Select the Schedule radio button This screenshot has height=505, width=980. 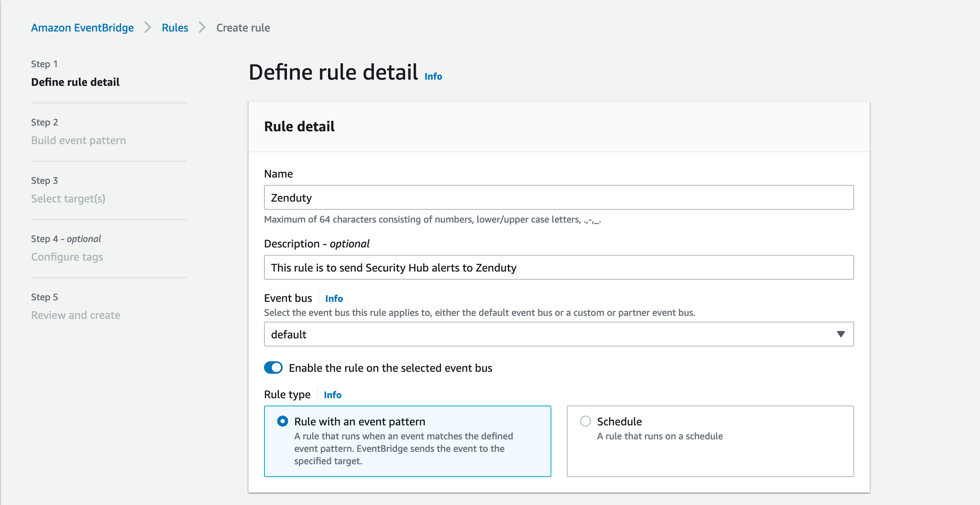585,421
